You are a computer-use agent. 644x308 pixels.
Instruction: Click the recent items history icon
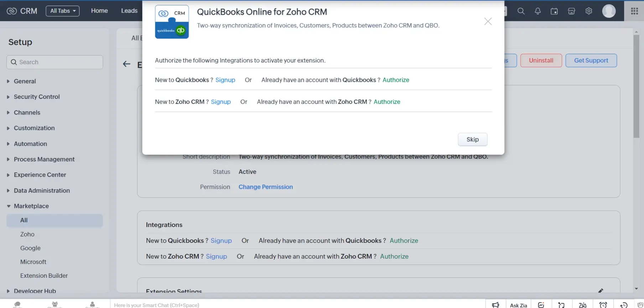tap(624, 305)
